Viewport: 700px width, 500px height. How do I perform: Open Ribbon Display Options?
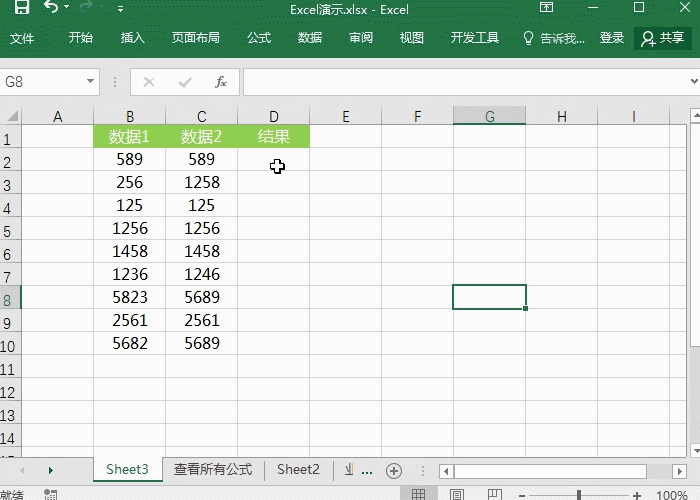pyautogui.click(x=546, y=7)
